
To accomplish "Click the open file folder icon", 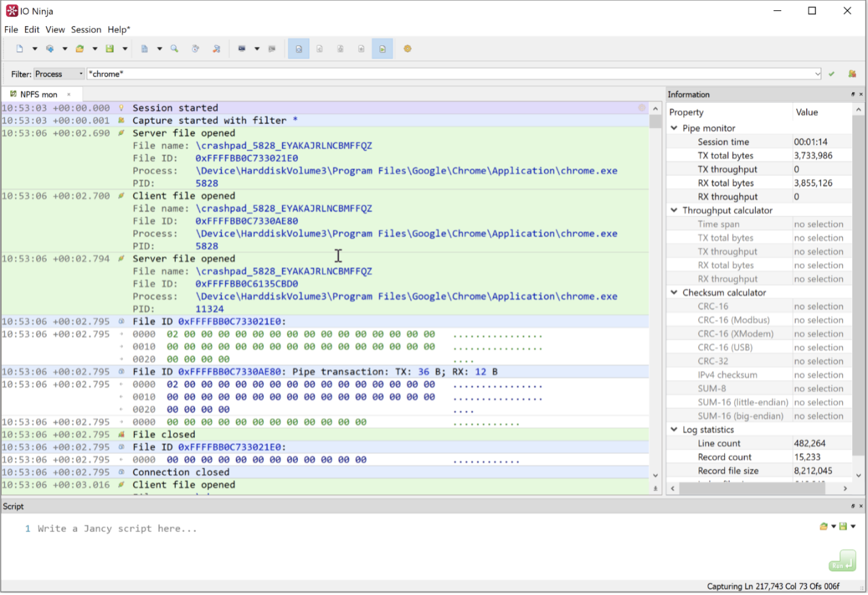I will (80, 49).
